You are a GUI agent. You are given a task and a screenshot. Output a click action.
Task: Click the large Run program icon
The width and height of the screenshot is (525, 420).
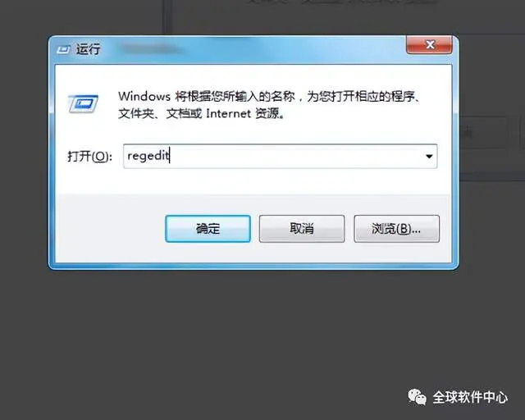[x=83, y=104]
